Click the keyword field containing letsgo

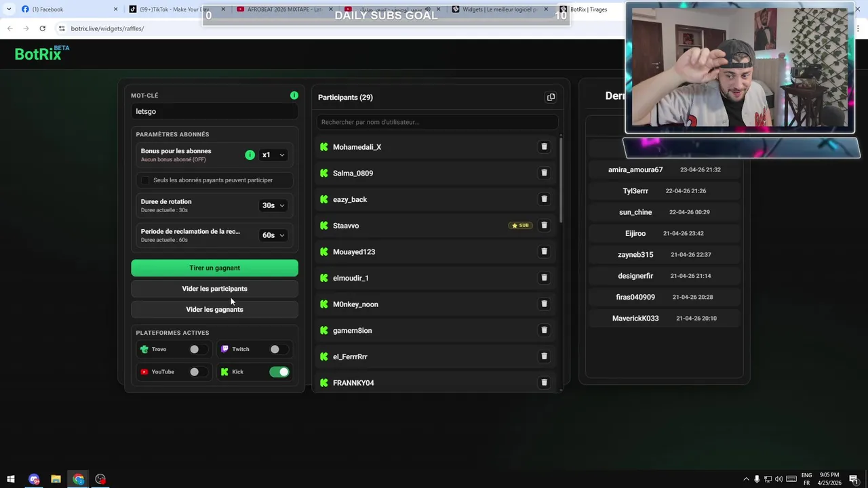tap(214, 112)
